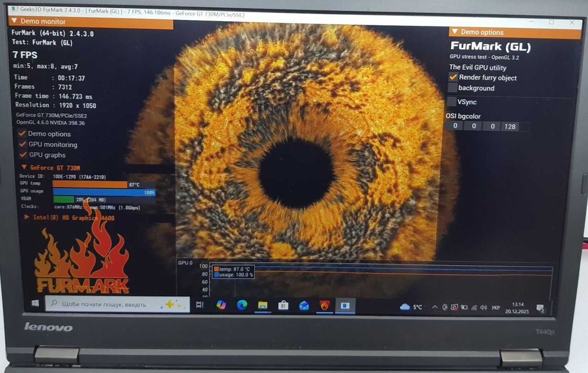Open the weather widget showing 5°C
The image size is (588, 373).
[x=411, y=307]
